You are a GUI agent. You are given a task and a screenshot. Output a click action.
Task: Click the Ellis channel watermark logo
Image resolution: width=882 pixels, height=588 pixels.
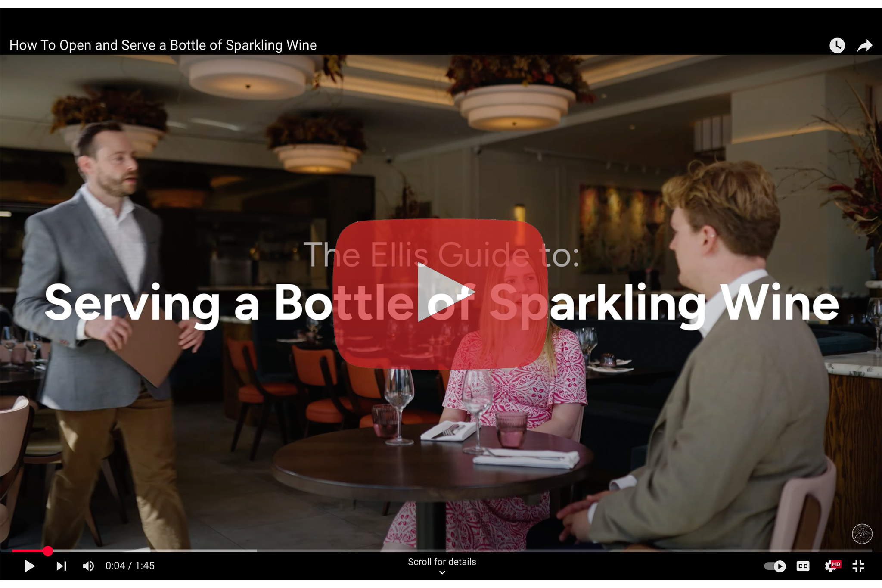pyautogui.click(x=862, y=534)
